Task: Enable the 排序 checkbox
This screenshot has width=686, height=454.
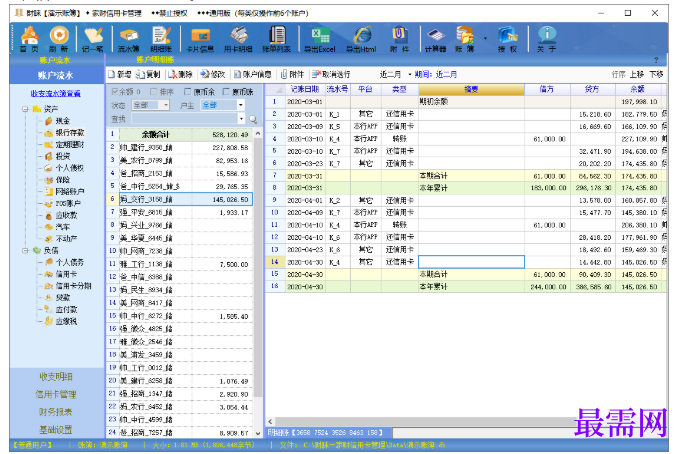Action: point(154,91)
